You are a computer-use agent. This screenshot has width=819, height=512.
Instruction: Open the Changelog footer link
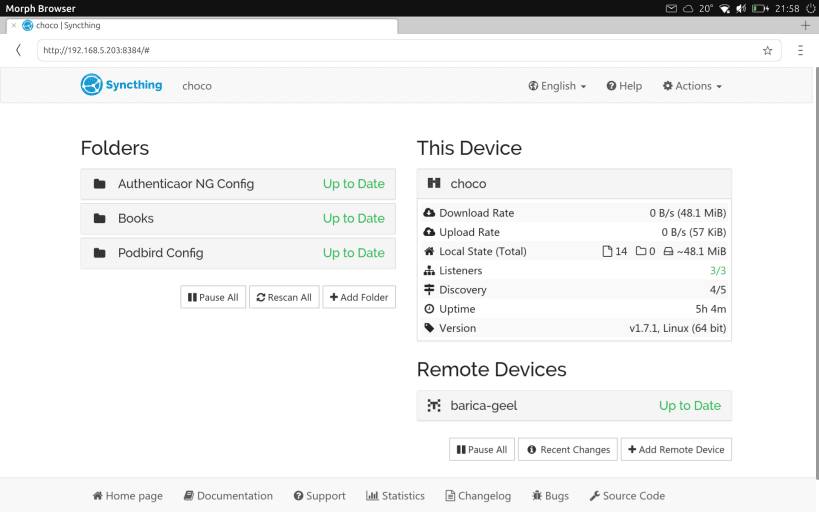(478, 495)
